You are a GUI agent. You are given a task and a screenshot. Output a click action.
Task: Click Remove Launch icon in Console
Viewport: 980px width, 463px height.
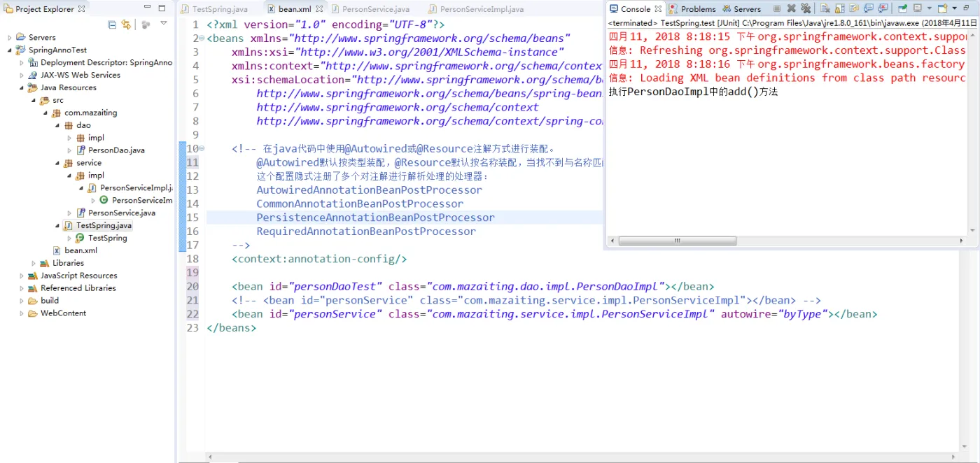click(x=791, y=8)
